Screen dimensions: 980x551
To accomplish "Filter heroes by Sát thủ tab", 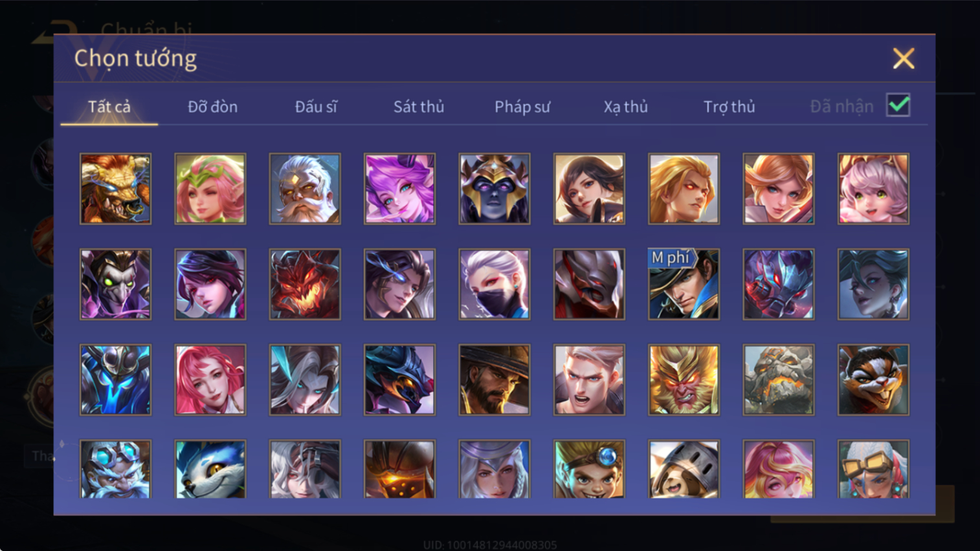I will point(419,107).
